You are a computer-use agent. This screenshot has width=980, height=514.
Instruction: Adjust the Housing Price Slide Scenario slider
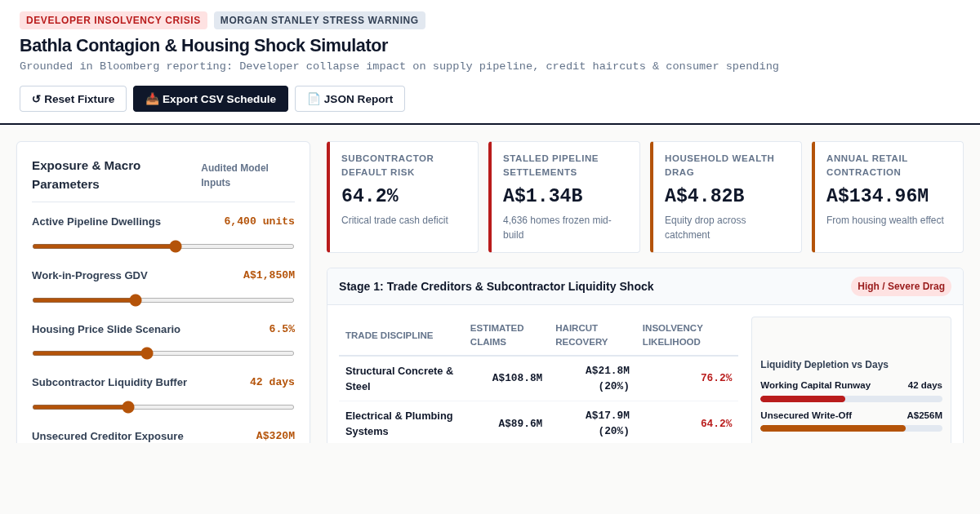(163, 353)
